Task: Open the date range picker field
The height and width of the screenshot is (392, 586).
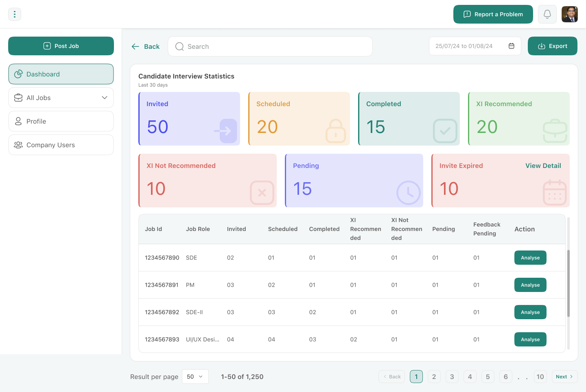Action: [x=468, y=46]
